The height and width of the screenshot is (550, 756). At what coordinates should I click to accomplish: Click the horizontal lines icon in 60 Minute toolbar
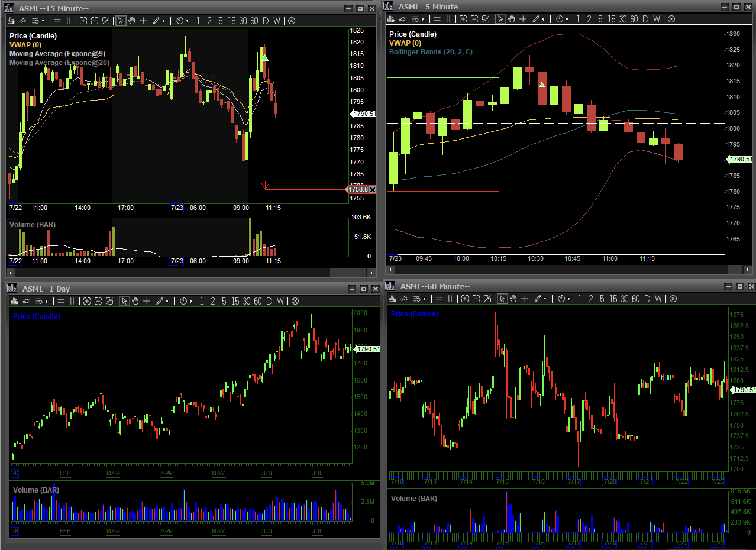pyautogui.click(x=439, y=299)
